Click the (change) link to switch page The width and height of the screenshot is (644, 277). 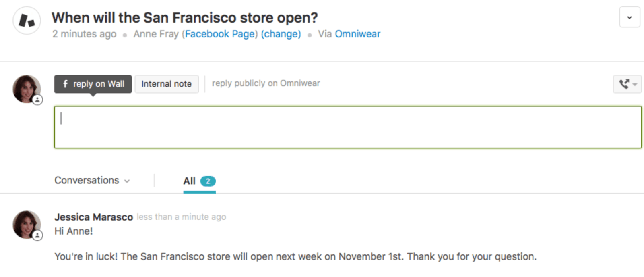pyautogui.click(x=281, y=34)
